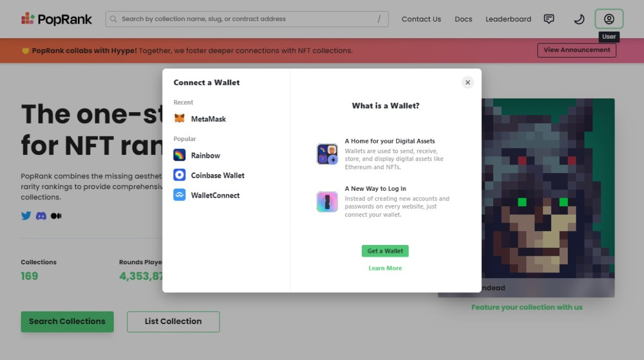Choose WalletConnect option

point(226,195)
